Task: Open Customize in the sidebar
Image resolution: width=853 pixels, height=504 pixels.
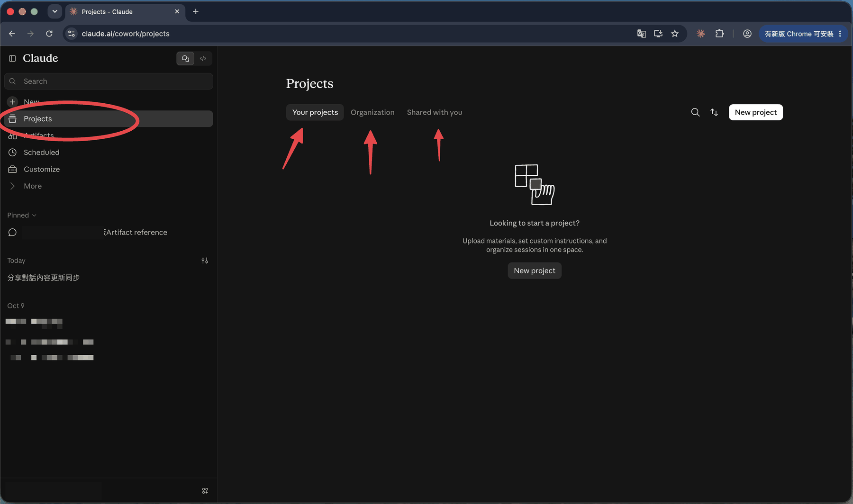Action: 109,169
